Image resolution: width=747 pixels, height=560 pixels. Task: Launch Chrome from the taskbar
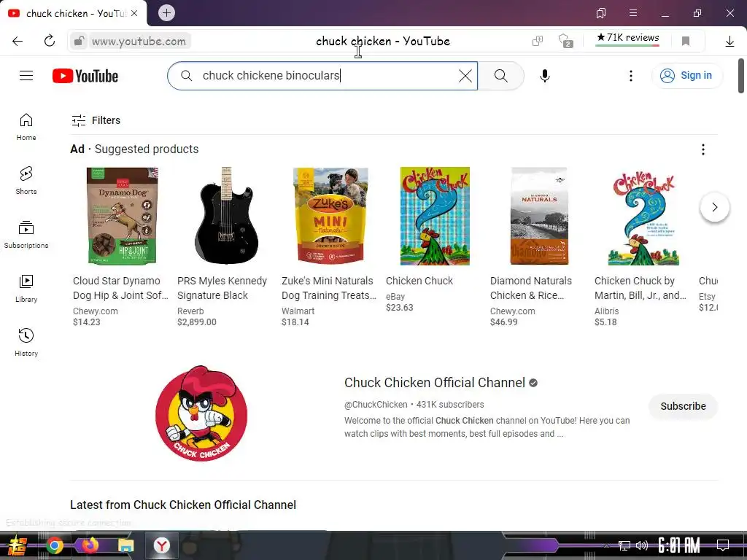(x=55, y=545)
